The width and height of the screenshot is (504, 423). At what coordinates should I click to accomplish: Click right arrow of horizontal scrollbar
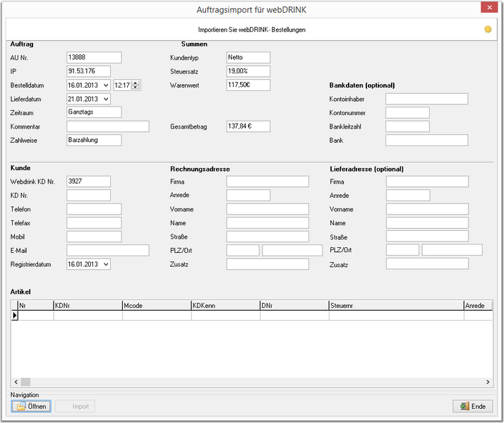[x=488, y=382]
